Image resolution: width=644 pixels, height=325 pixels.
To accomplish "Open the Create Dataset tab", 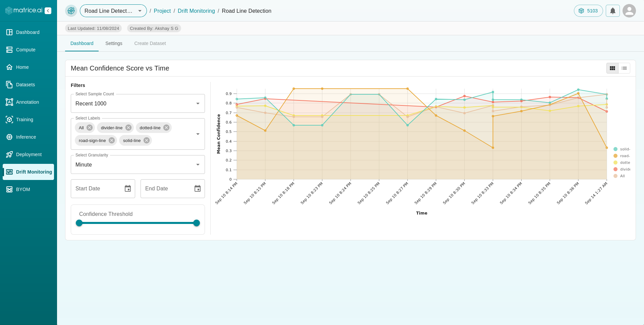I will coord(150,43).
